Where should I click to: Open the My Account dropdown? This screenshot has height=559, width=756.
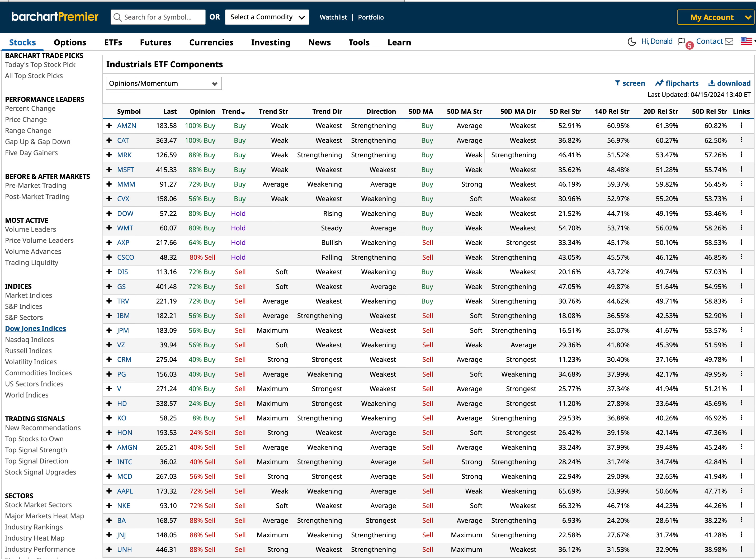(x=716, y=17)
